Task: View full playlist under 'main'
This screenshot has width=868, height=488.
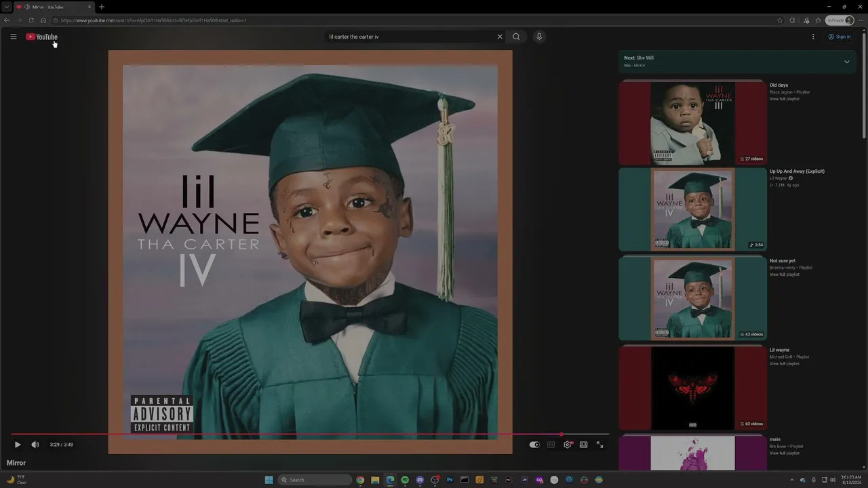Action: point(784,453)
